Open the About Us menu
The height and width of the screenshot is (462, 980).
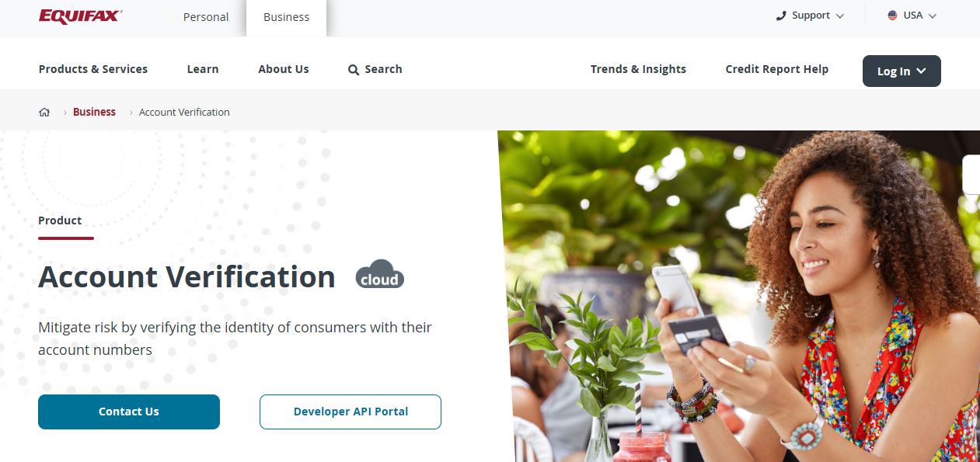pos(284,69)
